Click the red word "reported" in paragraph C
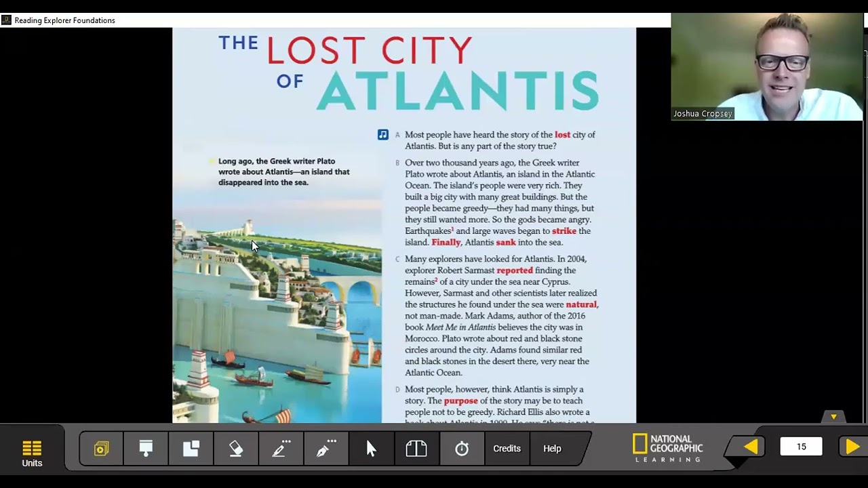Image resolution: width=868 pixels, height=488 pixels. tap(515, 270)
